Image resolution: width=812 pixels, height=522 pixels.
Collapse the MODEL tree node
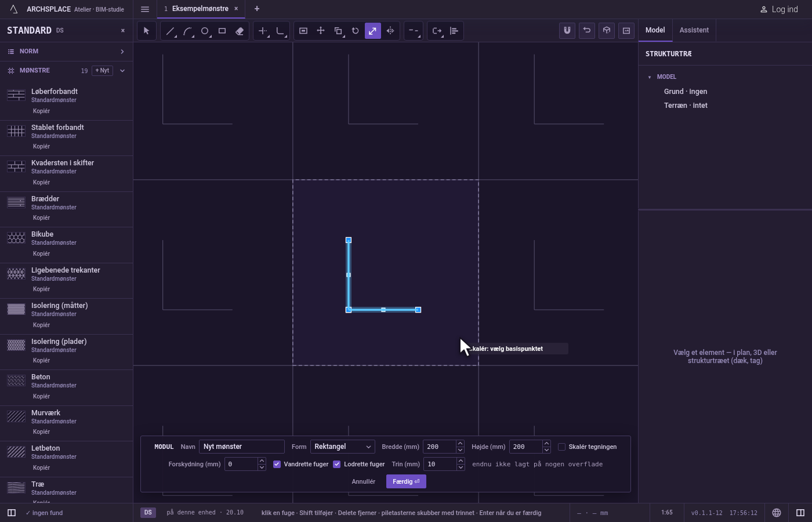[x=650, y=77]
